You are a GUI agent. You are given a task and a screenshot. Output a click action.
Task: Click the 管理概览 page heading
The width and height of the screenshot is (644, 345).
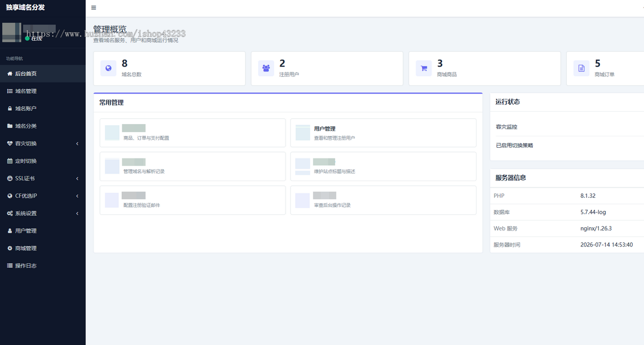pyautogui.click(x=110, y=29)
